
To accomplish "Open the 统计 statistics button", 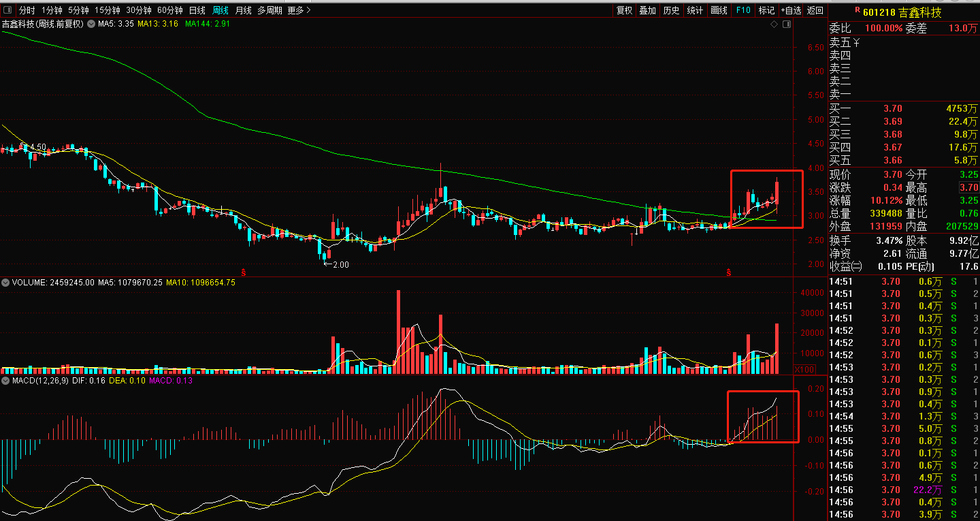I will tap(695, 10).
